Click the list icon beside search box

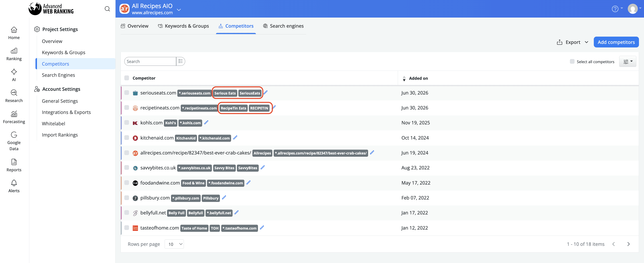pyautogui.click(x=181, y=61)
